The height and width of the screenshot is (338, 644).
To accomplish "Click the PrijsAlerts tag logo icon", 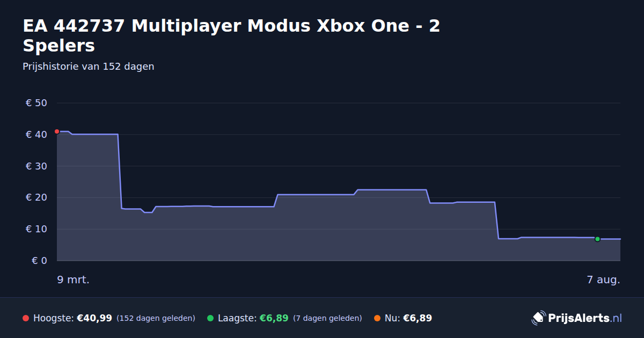I will pyautogui.click(x=538, y=318).
